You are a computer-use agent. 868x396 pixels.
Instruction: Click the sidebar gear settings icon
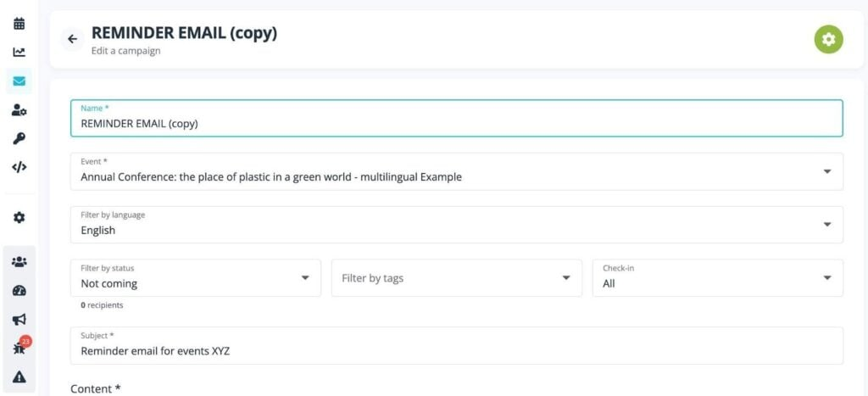pyautogui.click(x=19, y=218)
